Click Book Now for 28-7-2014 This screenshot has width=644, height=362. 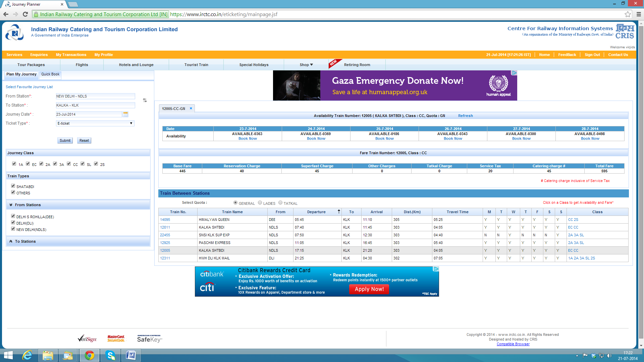pyautogui.click(x=590, y=138)
